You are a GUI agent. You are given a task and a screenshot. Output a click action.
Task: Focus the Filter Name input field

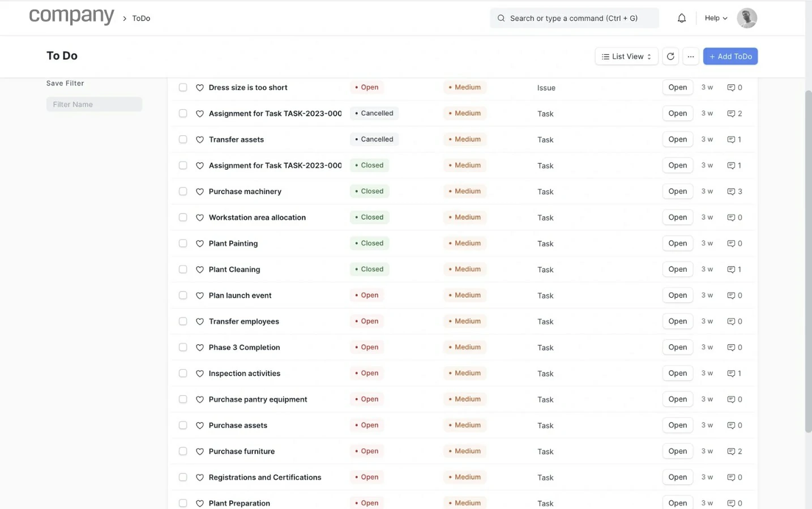[x=94, y=104]
